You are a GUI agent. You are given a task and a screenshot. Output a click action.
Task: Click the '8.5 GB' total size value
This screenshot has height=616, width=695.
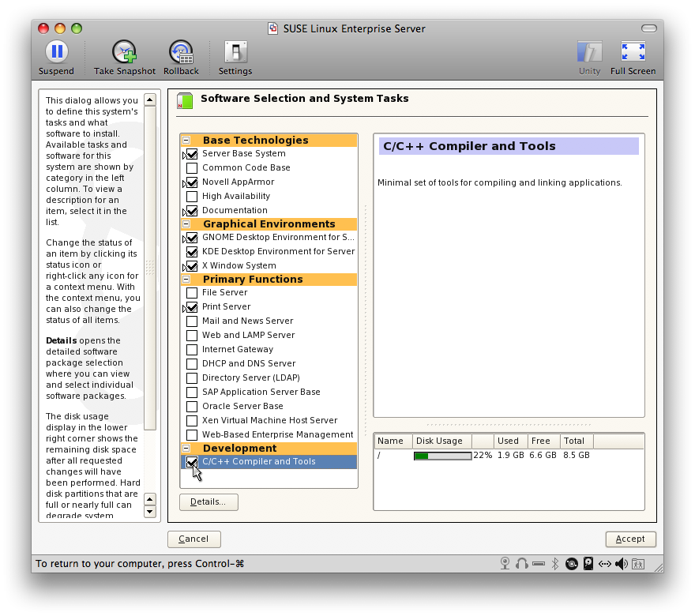(577, 455)
